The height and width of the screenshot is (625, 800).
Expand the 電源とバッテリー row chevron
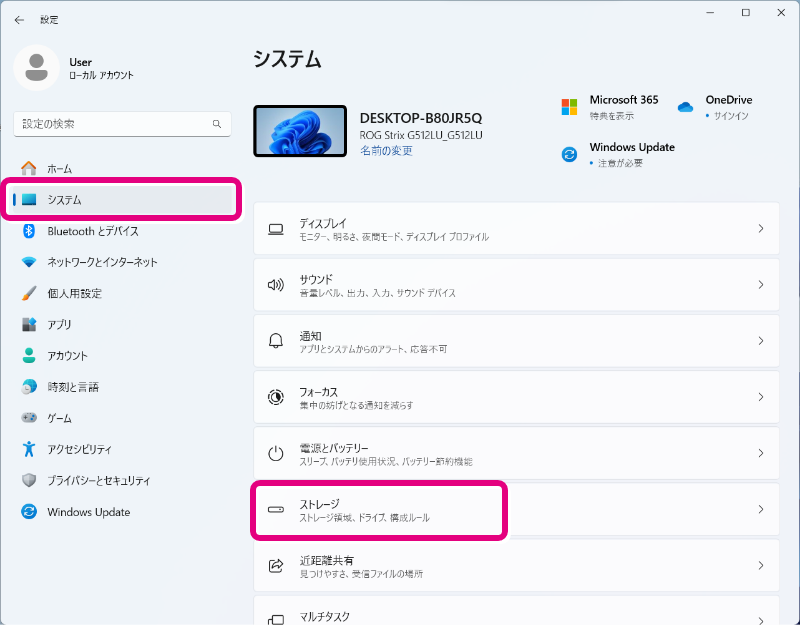tap(760, 454)
